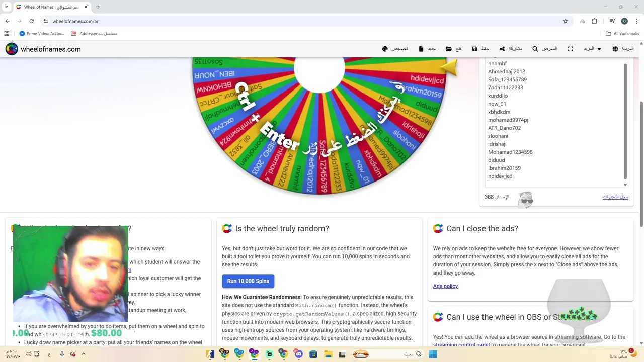Open سجل التغييرات changelog link
The image size is (644, 362).
615,197
